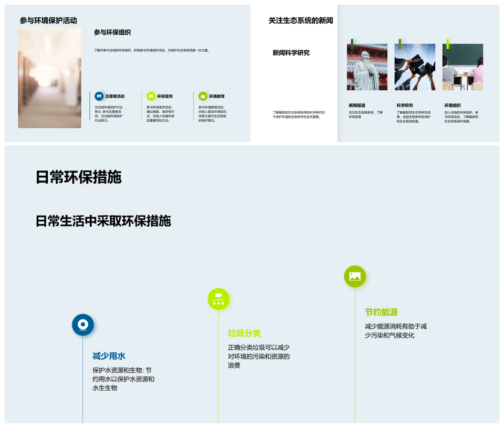Click the subtitle 日常生活中采取环保措施
The image size is (504, 428).
click(103, 221)
